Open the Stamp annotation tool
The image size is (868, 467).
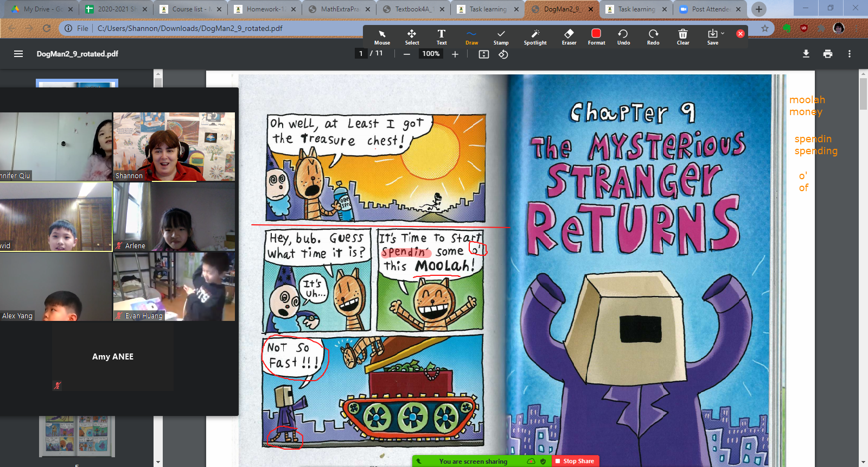(501, 37)
